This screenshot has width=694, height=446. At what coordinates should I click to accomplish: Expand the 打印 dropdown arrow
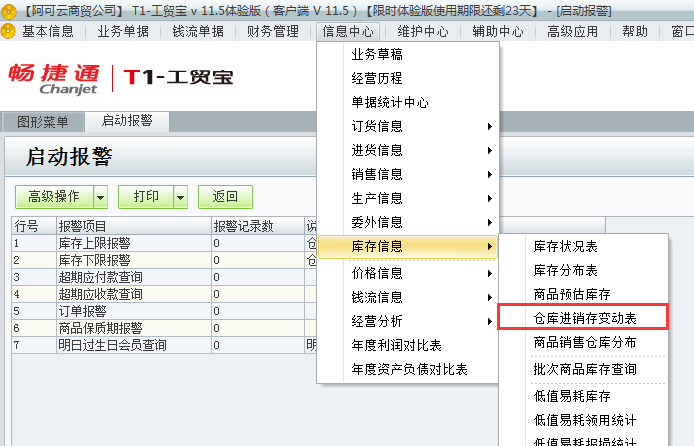181,197
